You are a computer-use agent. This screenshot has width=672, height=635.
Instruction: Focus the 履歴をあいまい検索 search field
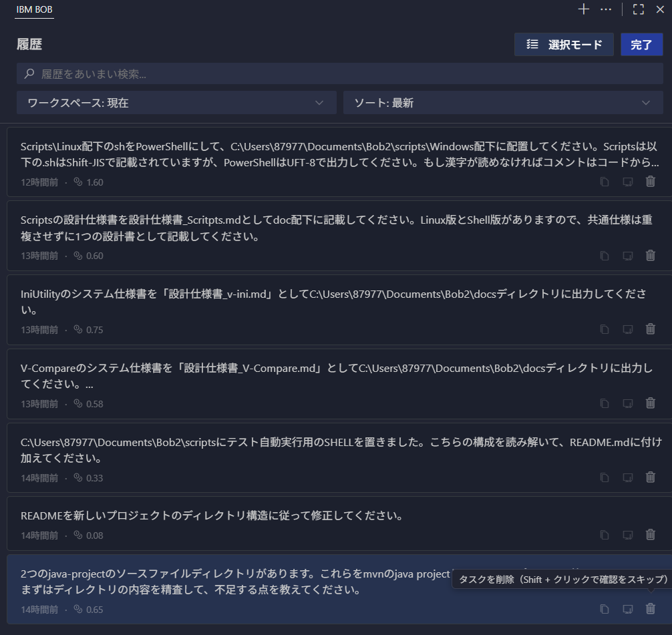(x=340, y=73)
